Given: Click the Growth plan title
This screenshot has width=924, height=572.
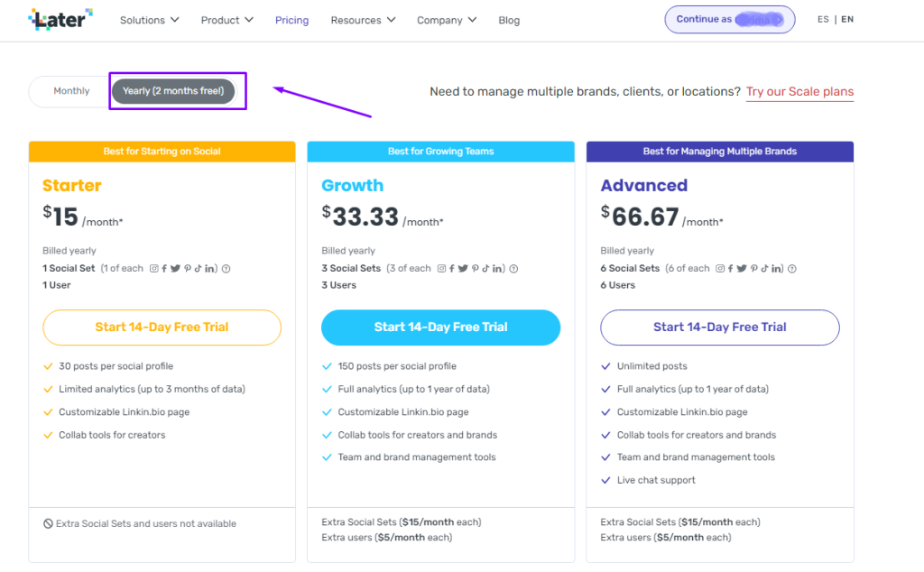Looking at the screenshot, I should click(x=353, y=186).
